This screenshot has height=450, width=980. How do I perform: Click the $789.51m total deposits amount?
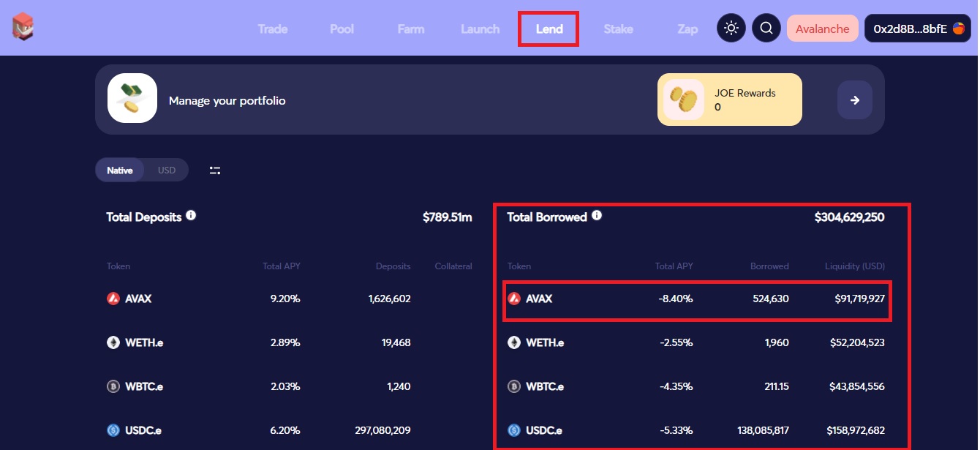(448, 217)
